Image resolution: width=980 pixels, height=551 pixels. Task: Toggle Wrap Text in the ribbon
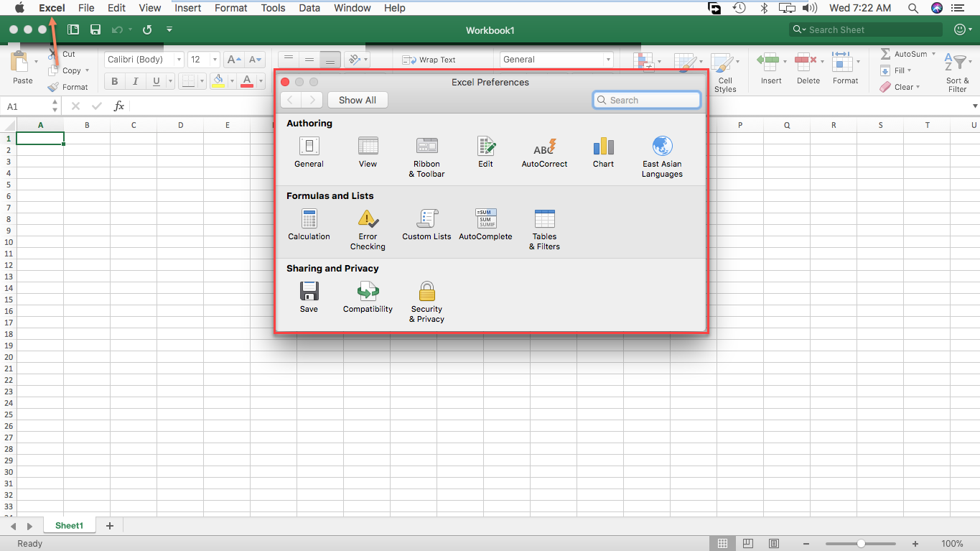click(429, 60)
